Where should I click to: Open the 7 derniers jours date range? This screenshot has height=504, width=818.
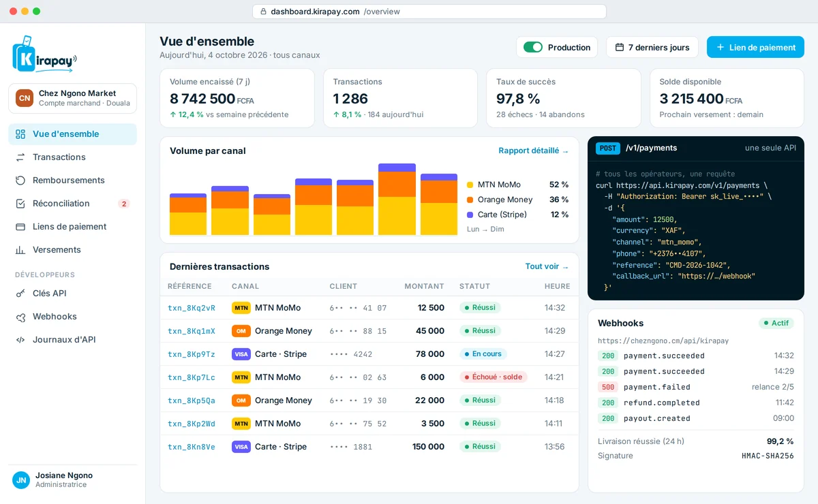point(652,47)
